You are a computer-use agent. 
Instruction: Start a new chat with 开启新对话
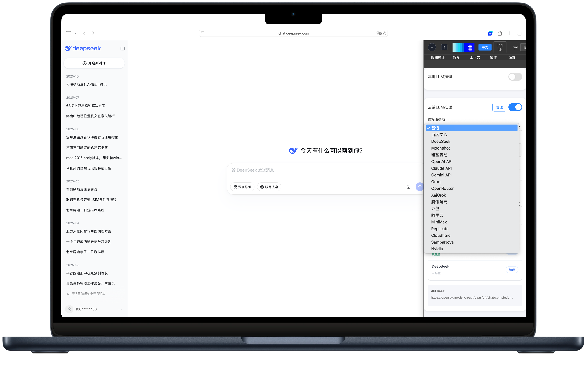[x=94, y=63]
